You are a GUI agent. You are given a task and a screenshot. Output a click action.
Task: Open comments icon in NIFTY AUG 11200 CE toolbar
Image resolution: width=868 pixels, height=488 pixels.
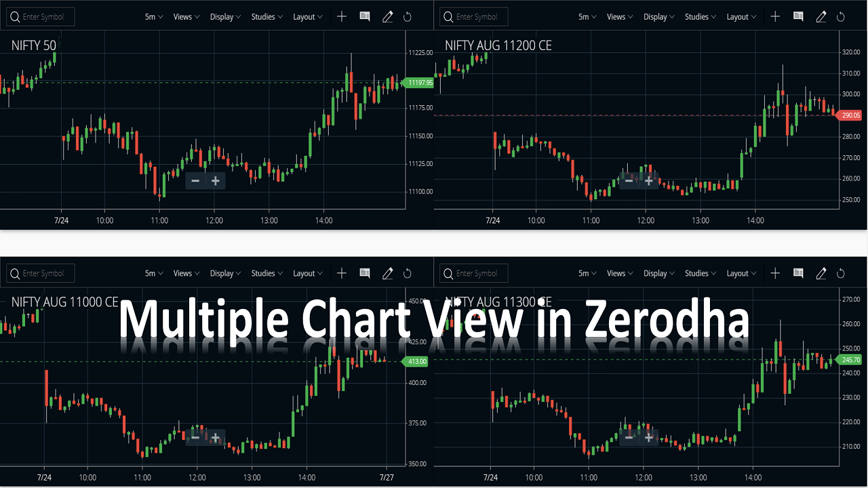(x=798, y=17)
